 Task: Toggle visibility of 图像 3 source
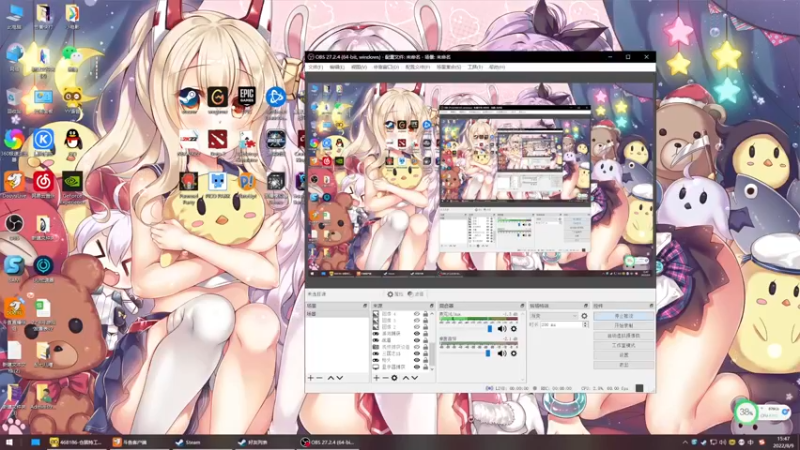417,320
